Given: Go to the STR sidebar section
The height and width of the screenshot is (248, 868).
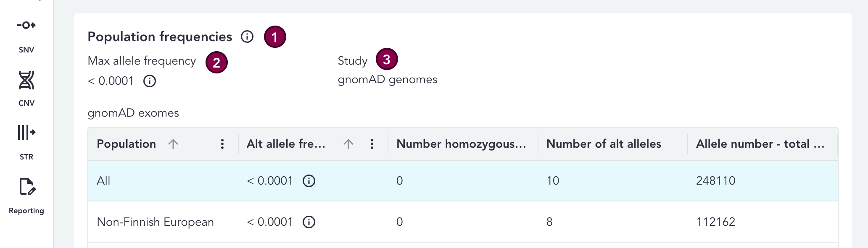Looking at the screenshot, I should tap(26, 142).
